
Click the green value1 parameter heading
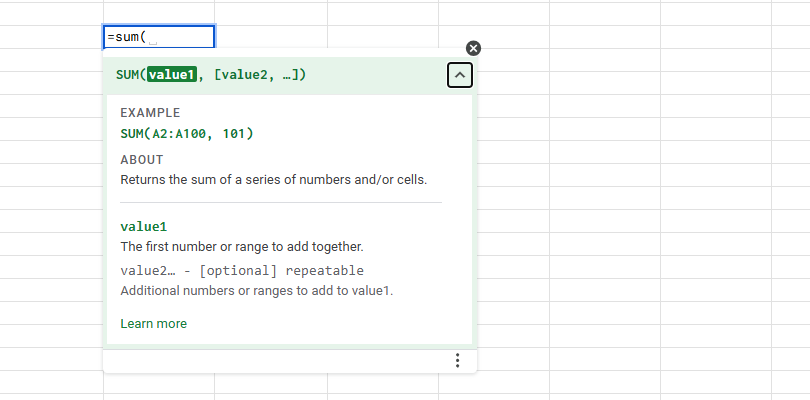(144, 226)
